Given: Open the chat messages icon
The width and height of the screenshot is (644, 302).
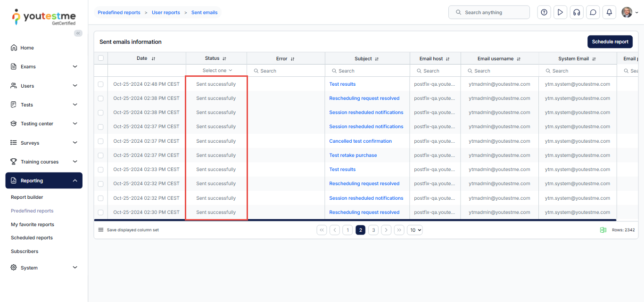Looking at the screenshot, I should (593, 13).
